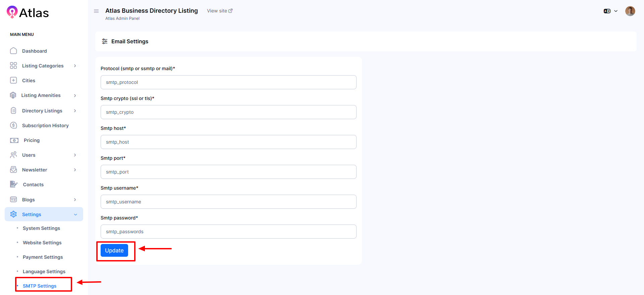644x295 pixels.
Task: Click the Pricing money icon in the sidebar
Action: point(14,140)
